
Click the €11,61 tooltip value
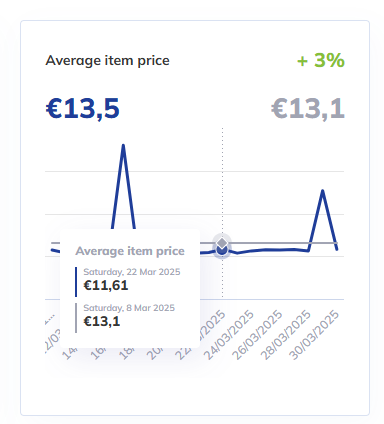(x=106, y=286)
